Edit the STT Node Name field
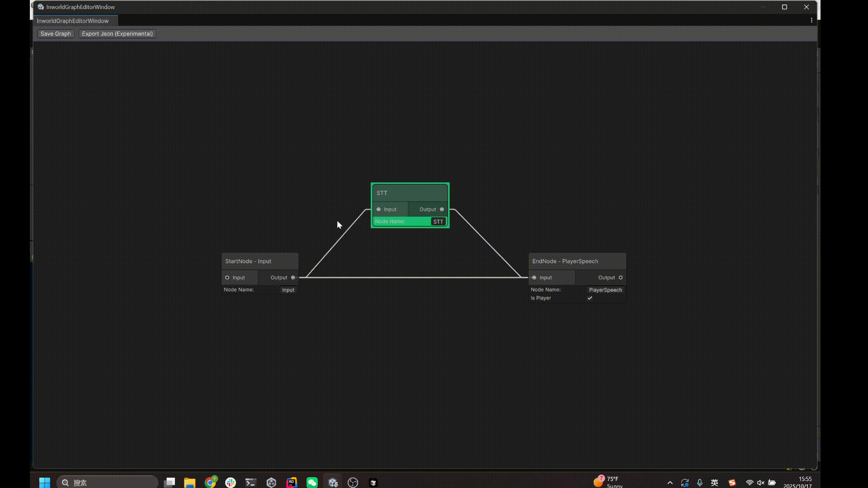This screenshot has height=488, width=868. pyautogui.click(x=438, y=221)
